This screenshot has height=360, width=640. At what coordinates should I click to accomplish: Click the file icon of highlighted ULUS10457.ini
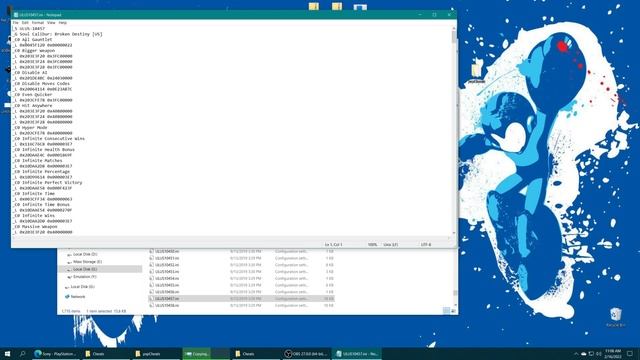(151, 299)
